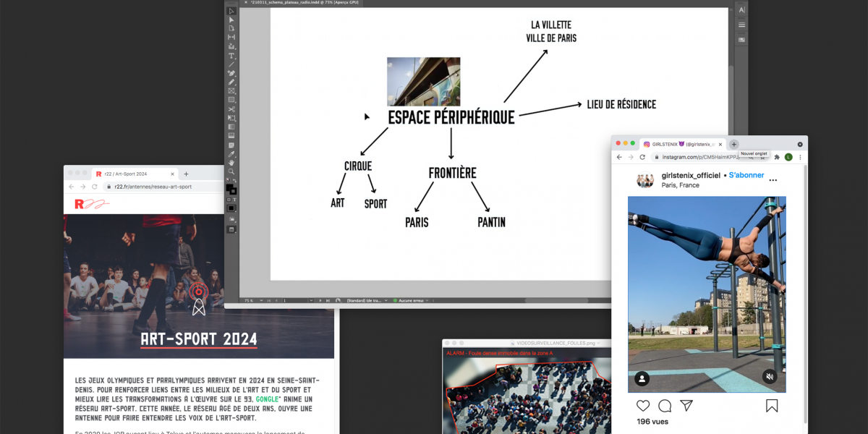Select the Hand tool in InDesign
This screenshot has width=868, height=434.
coord(231,163)
